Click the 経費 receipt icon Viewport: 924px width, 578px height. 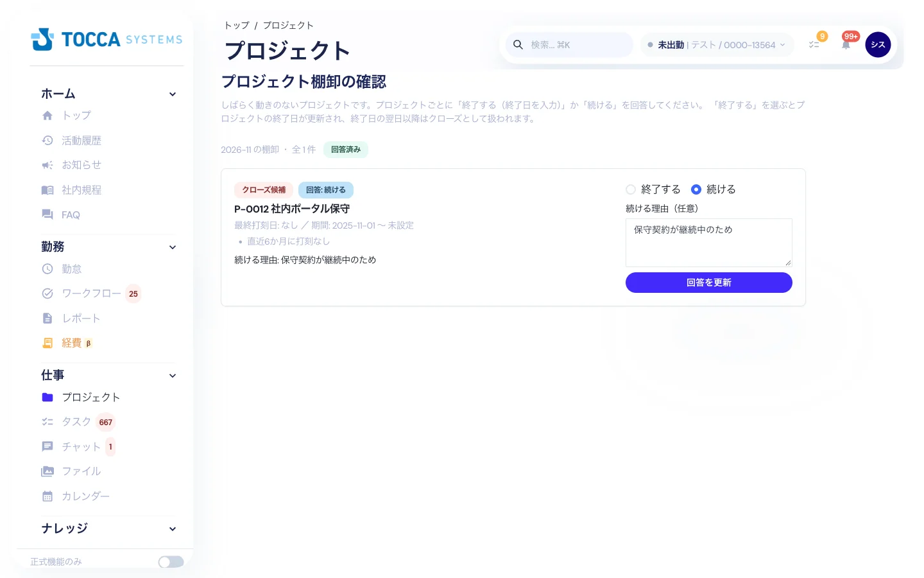47,343
